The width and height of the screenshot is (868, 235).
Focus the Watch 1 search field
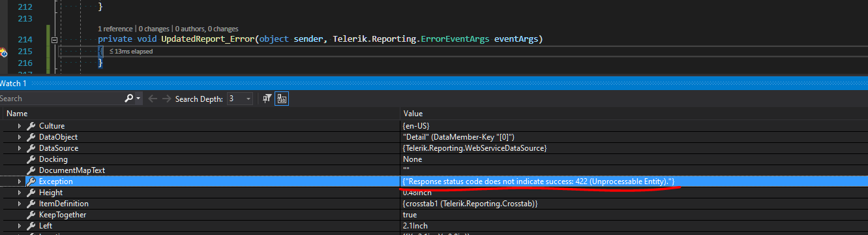(61, 99)
